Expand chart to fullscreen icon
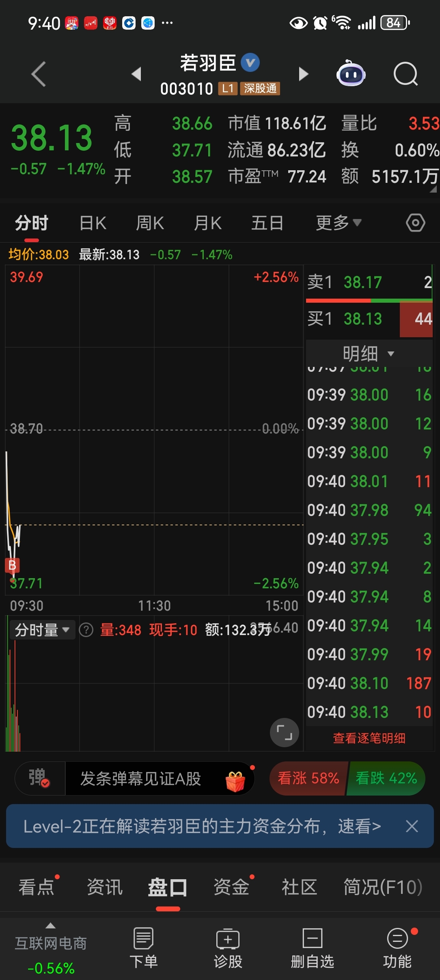Image resolution: width=440 pixels, height=980 pixels. [x=285, y=733]
